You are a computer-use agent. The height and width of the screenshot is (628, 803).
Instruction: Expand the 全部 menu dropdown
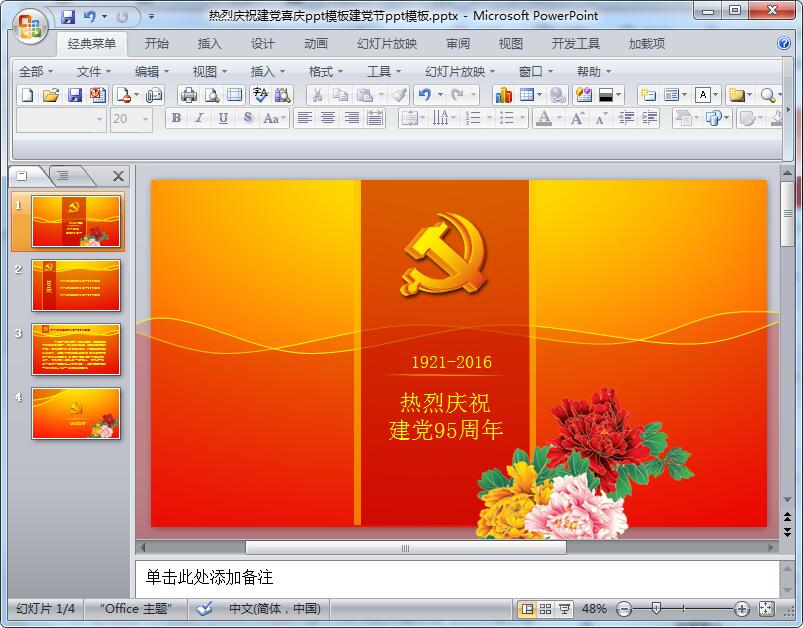point(36,72)
